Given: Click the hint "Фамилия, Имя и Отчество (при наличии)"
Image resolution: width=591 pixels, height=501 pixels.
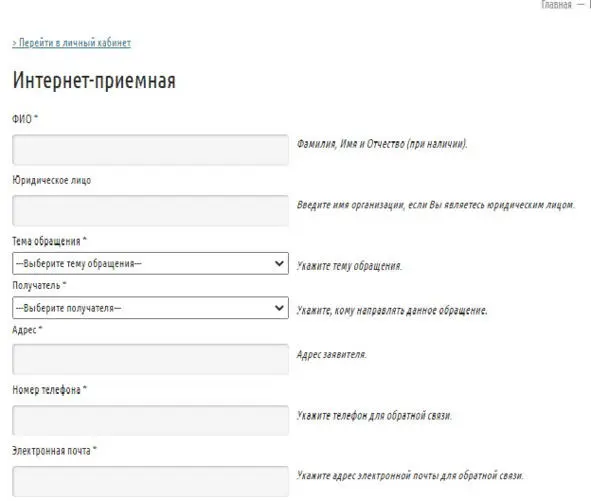Looking at the screenshot, I should [382, 144].
